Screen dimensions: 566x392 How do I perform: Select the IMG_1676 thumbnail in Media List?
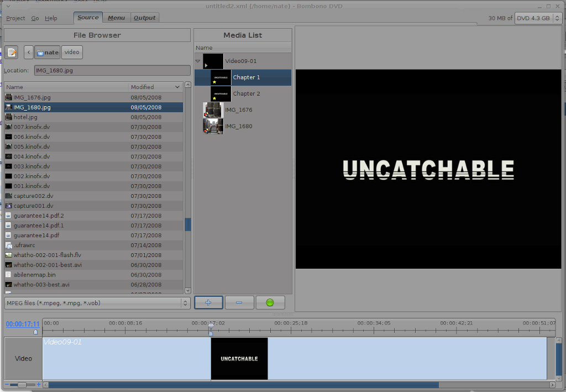213,110
